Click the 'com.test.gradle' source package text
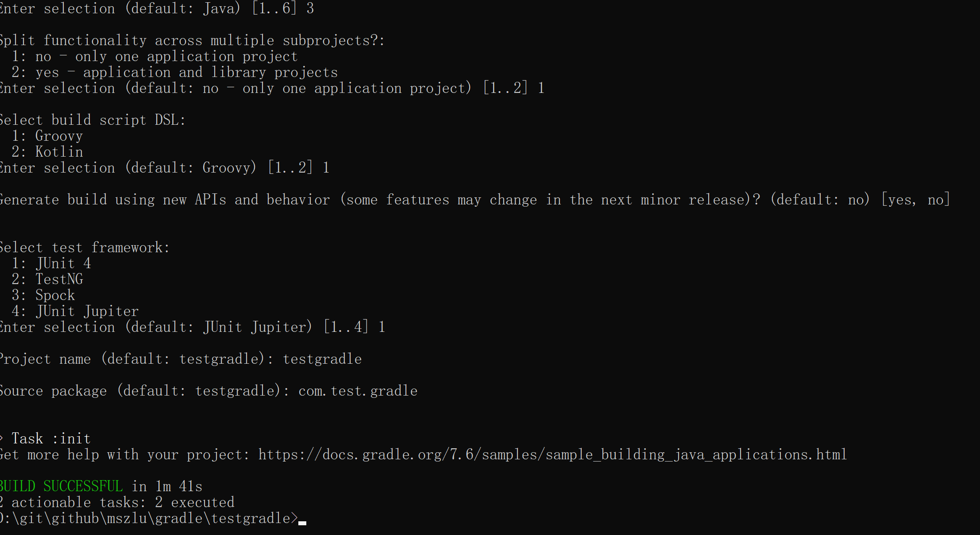 [358, 391]
